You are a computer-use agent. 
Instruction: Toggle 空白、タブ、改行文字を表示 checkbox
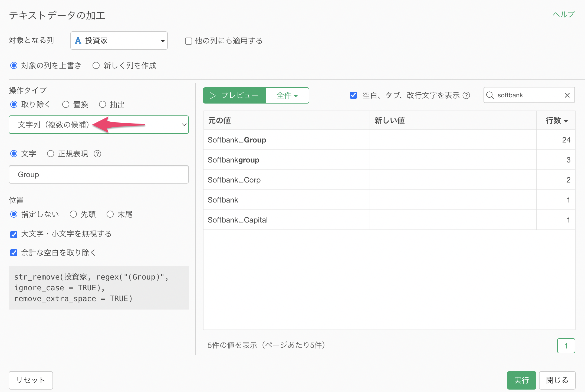click(x=353, y=95)
